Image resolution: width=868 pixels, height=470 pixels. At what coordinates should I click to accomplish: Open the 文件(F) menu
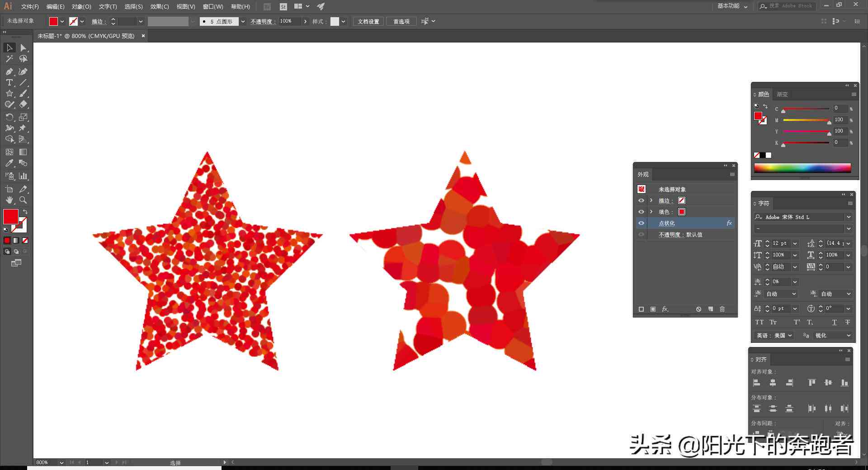point(30,6)
